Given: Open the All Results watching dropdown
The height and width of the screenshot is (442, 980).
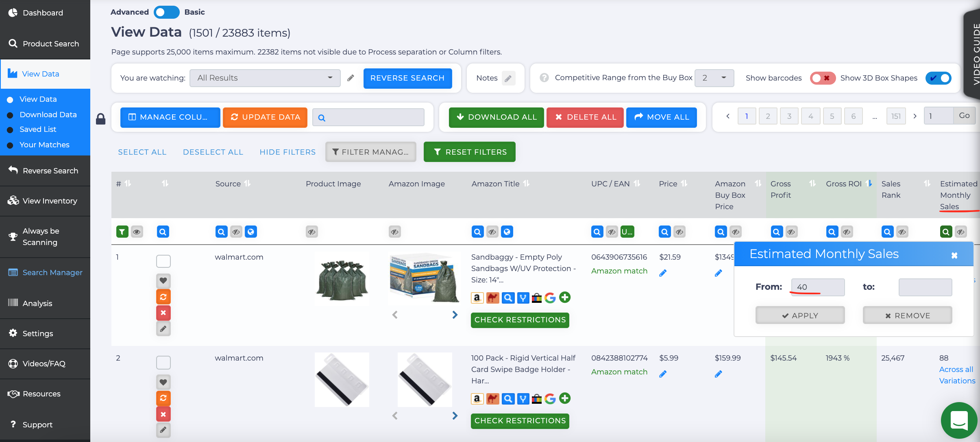Looking at the screenshot, I should pos(265,78).
